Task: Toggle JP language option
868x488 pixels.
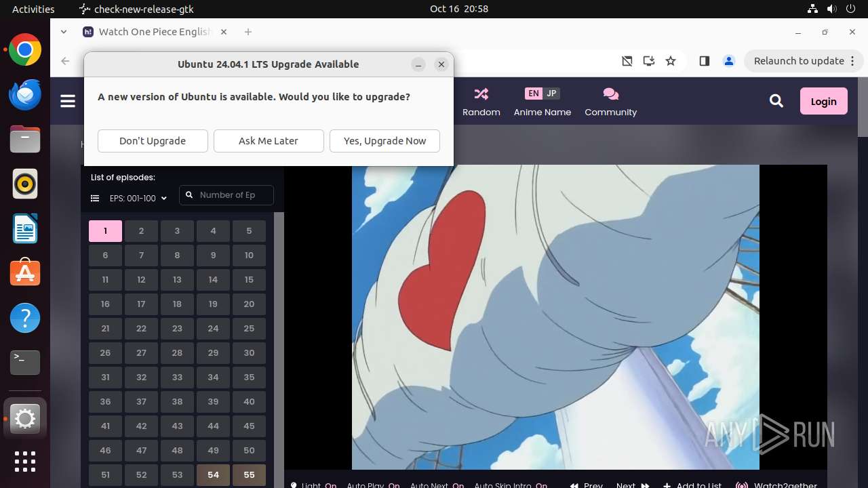Action: 551,94
